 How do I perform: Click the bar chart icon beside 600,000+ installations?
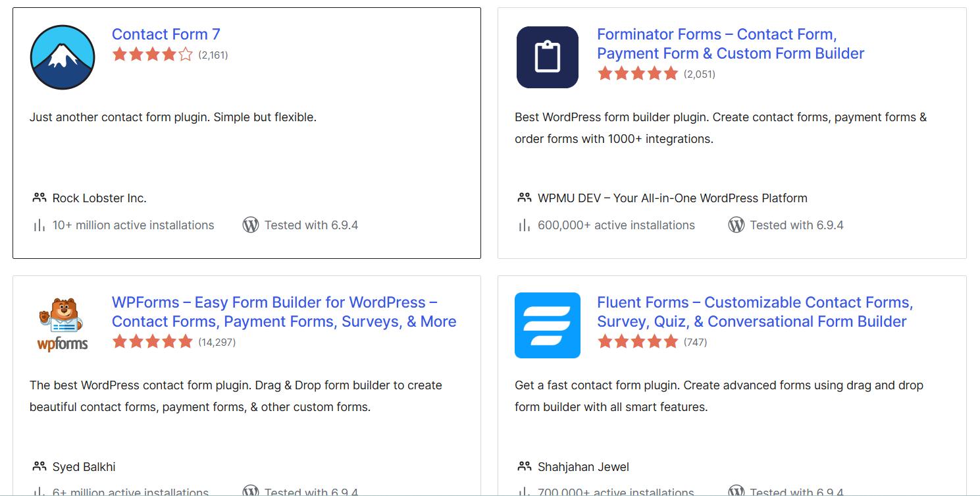pos(524,225)
